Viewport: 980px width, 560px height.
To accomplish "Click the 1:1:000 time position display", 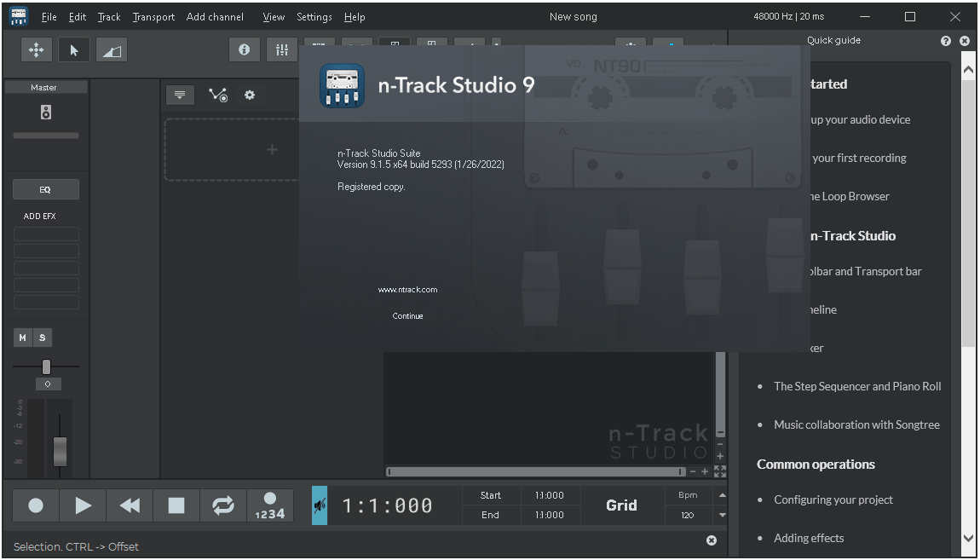I will click(x=388, y=505).
